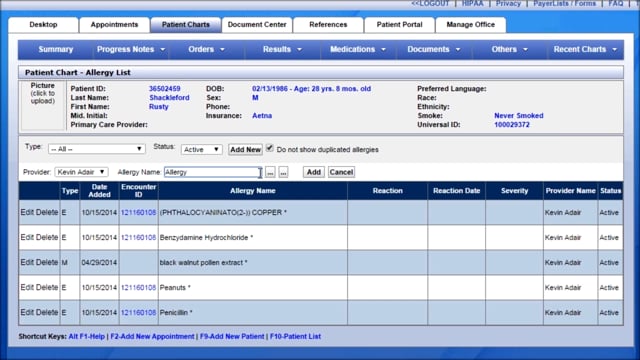This screenshot has width=640, height=360.
Task: Open the Privacy link
Action: pos(508,3)
